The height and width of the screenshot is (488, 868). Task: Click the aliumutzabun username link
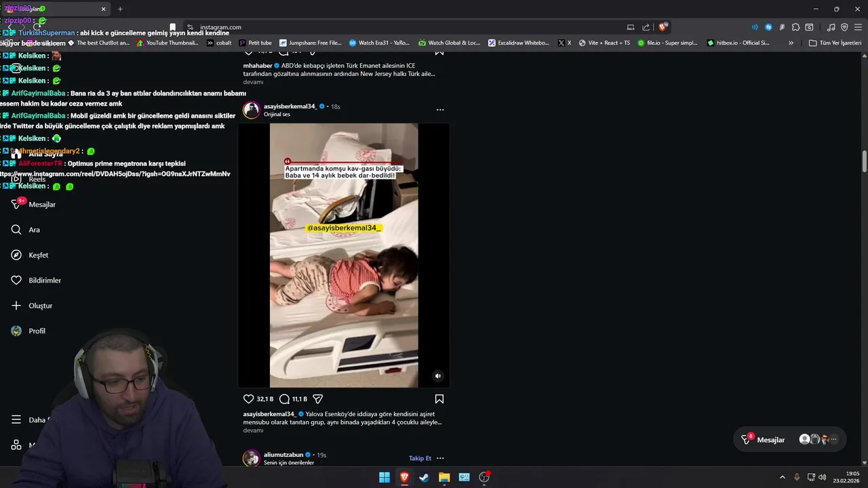point(283,455)
